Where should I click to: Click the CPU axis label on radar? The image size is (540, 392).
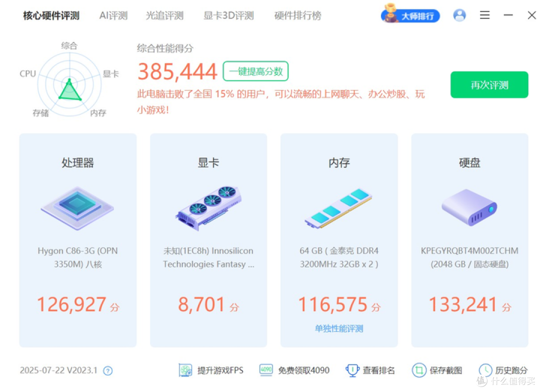pyautogui.click(x=27, y=73)
